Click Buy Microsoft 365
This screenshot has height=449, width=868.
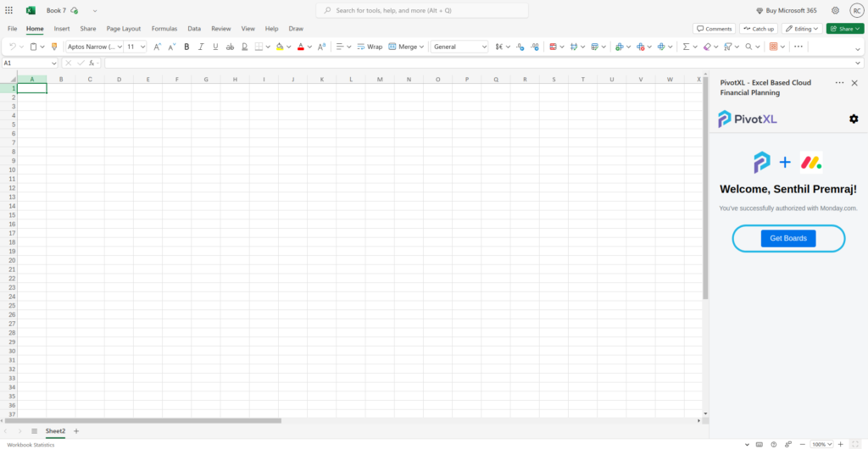tap(786, 10)
